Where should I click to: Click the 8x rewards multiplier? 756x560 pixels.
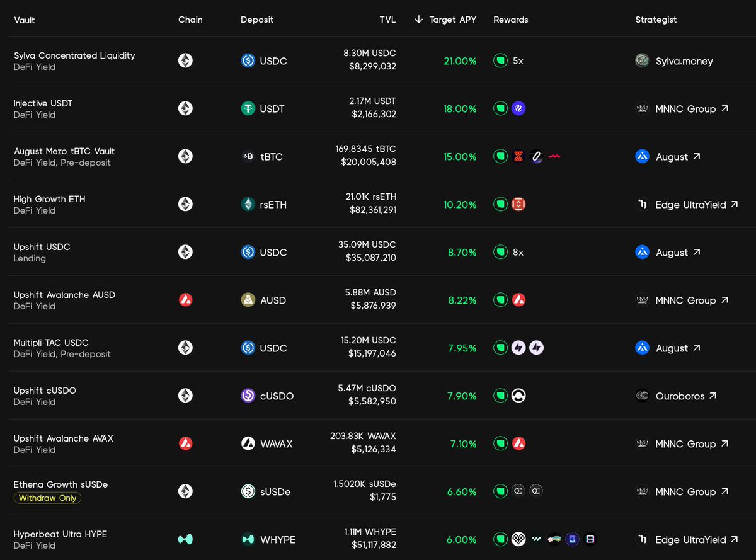[518, 252]
